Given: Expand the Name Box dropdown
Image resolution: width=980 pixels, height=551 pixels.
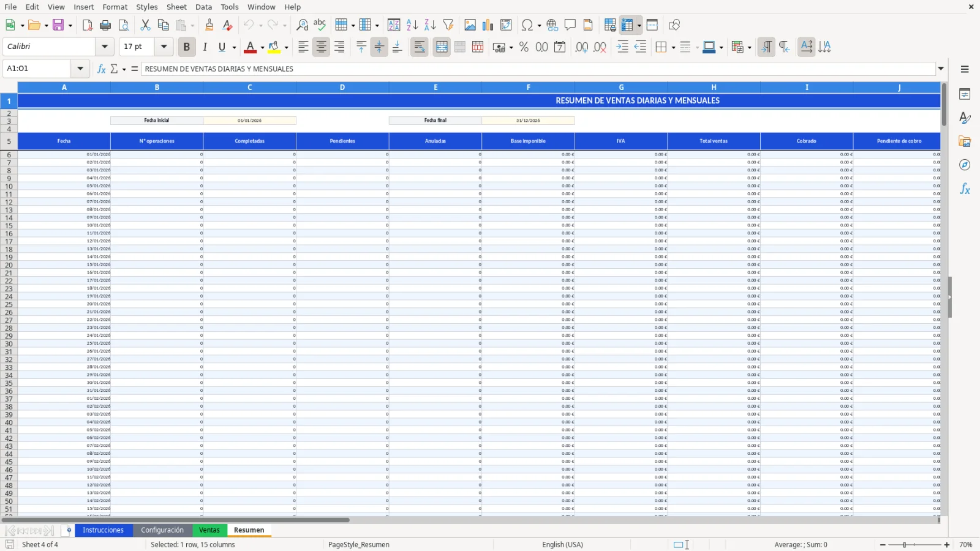Looking at the screenshot, I should (80, 69).
